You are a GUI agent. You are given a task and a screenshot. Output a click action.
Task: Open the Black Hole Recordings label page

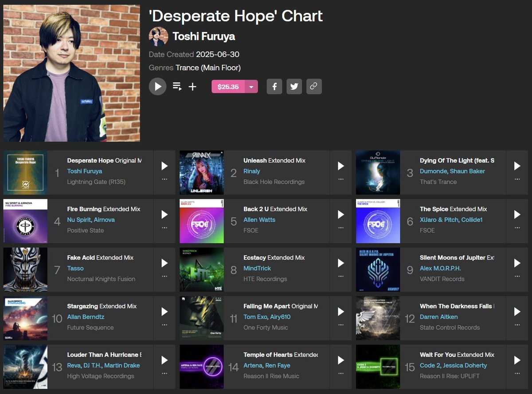tap(274, 182)
